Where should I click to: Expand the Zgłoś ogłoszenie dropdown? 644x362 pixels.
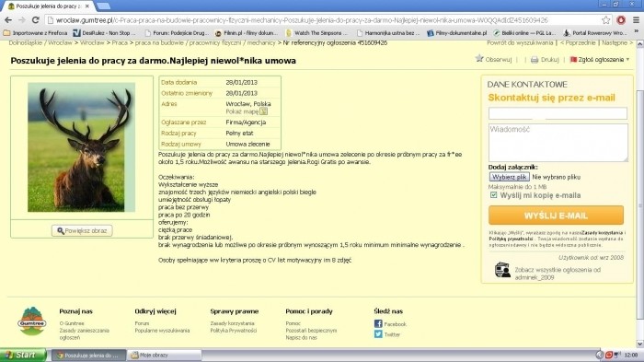(600, 60)
